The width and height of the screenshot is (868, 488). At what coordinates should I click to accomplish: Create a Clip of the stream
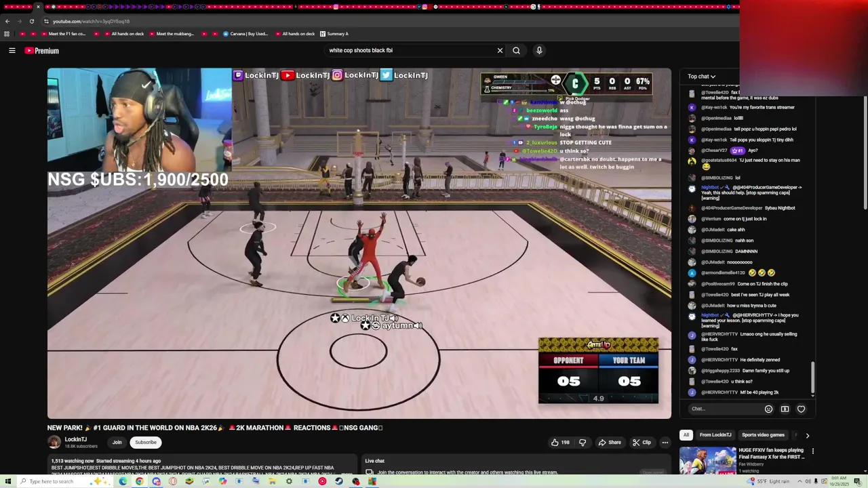642,443
